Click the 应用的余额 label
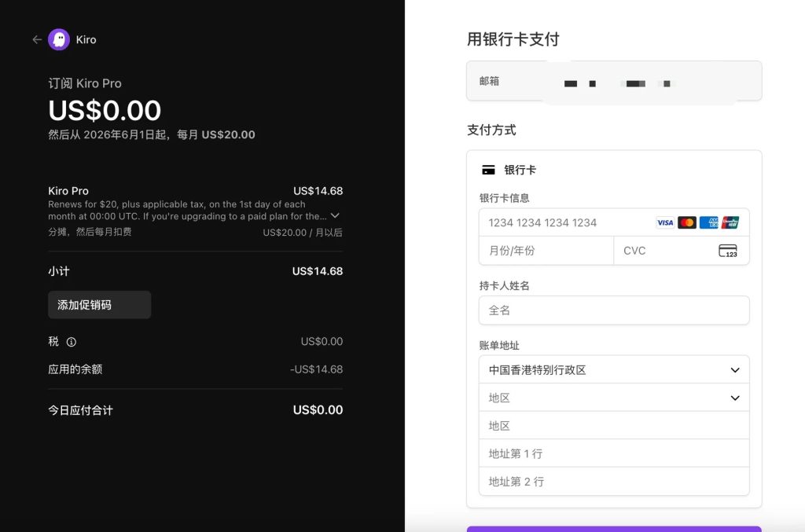This screenshot has height=532, width=805. pyautogui.click(x=75, y=369)
